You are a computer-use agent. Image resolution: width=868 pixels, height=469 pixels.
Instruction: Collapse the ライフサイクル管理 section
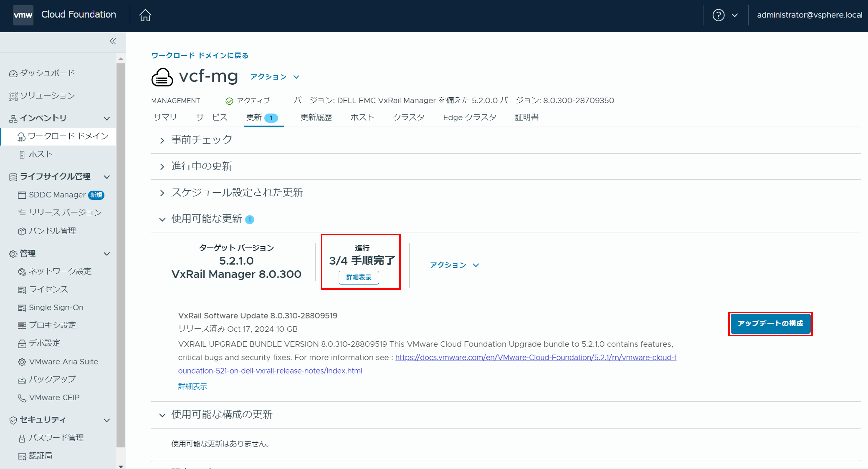coord(107,177)
